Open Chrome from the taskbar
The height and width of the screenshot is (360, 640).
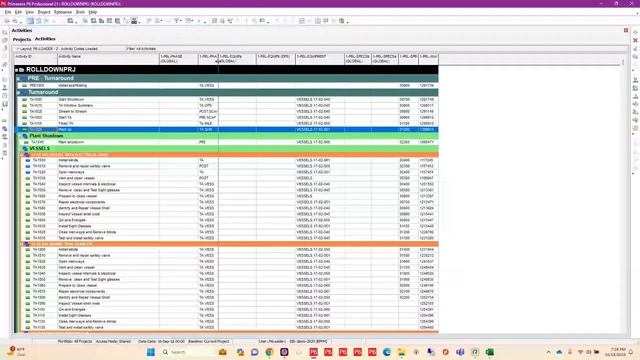tap(269, 352)
